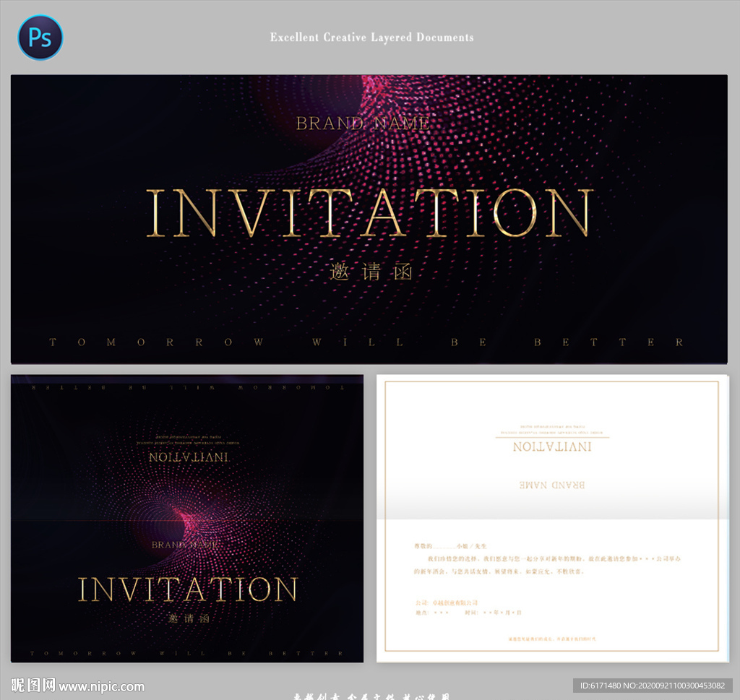This screenshot has width=740, height=700.
Task: Click the gold footer note on white card
Action: tap(552, 639)
